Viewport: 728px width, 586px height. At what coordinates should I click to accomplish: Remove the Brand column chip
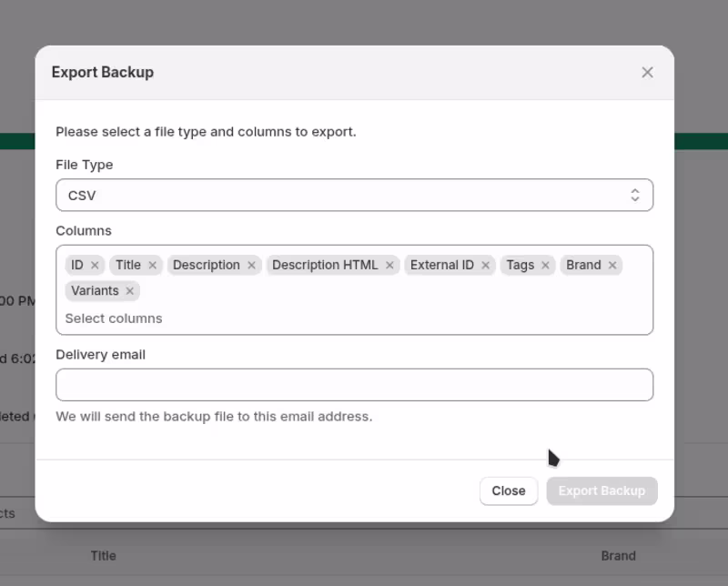click(613, 265)
